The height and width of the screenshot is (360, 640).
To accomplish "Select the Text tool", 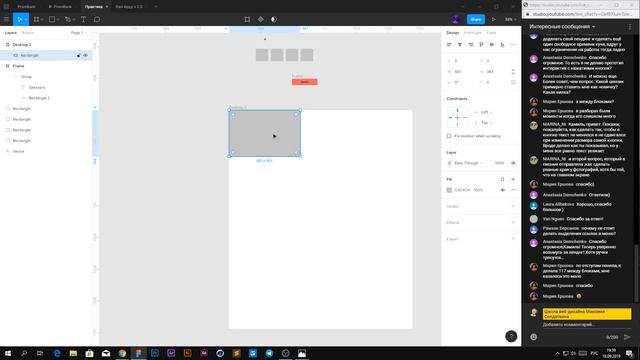I will coord(83,19).
